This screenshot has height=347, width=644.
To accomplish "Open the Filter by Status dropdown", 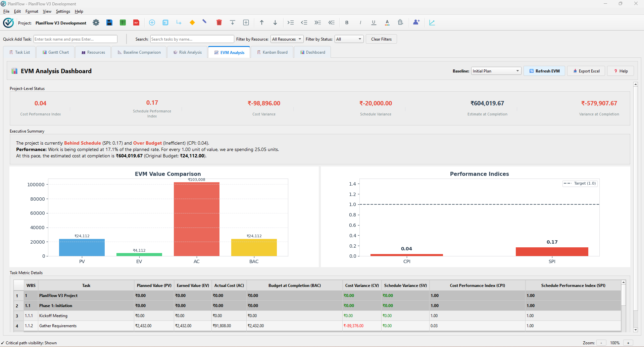I will [349, 39].
